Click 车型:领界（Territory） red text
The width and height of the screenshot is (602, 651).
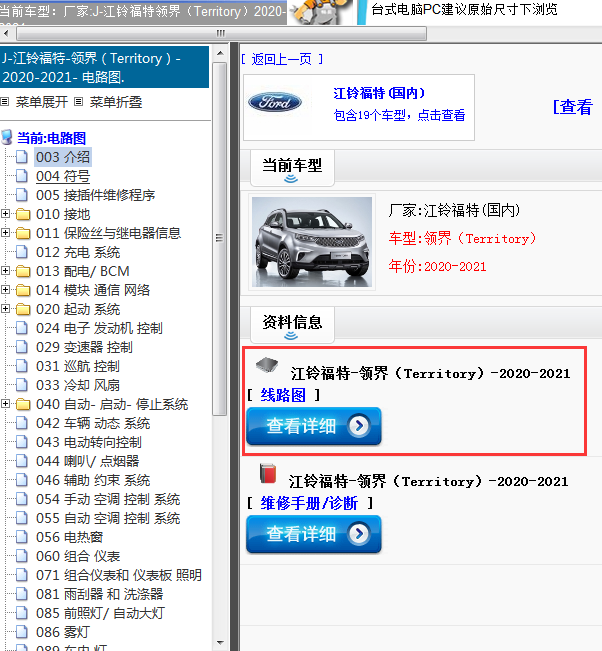(x=463, y=238)
